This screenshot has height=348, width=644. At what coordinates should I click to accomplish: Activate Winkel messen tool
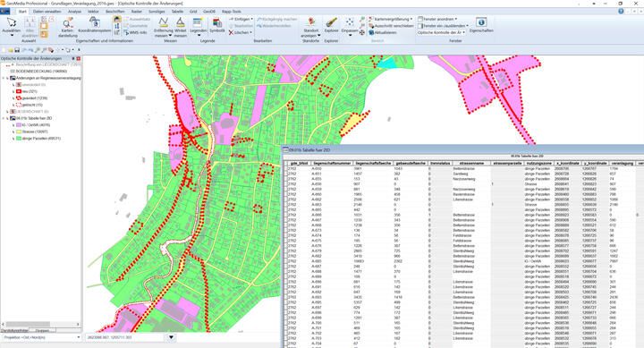tap(181, 27)
